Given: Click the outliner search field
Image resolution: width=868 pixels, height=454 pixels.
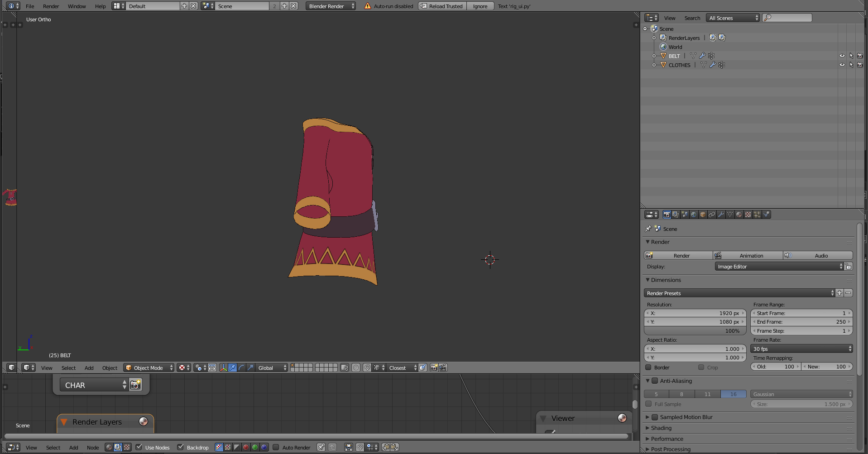Looking at the screenshot, I should pos(791,18).
